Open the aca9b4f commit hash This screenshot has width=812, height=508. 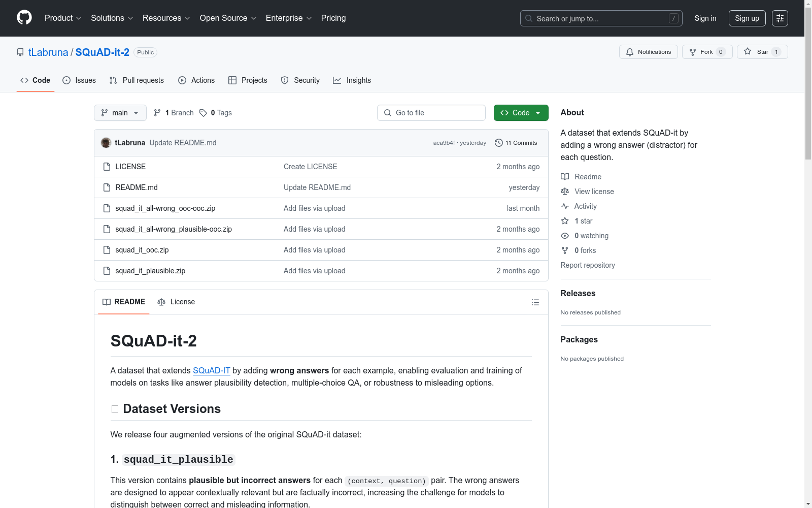click(x=444, y=143)
